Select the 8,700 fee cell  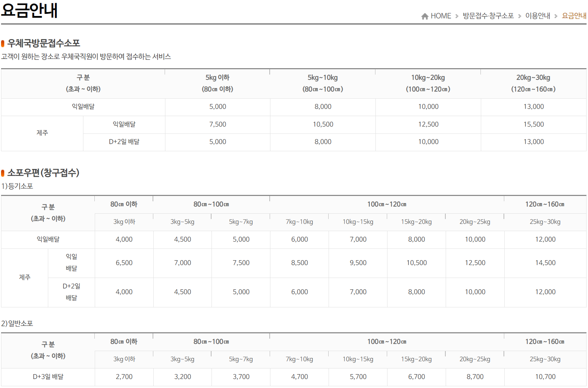pos(475,377)
